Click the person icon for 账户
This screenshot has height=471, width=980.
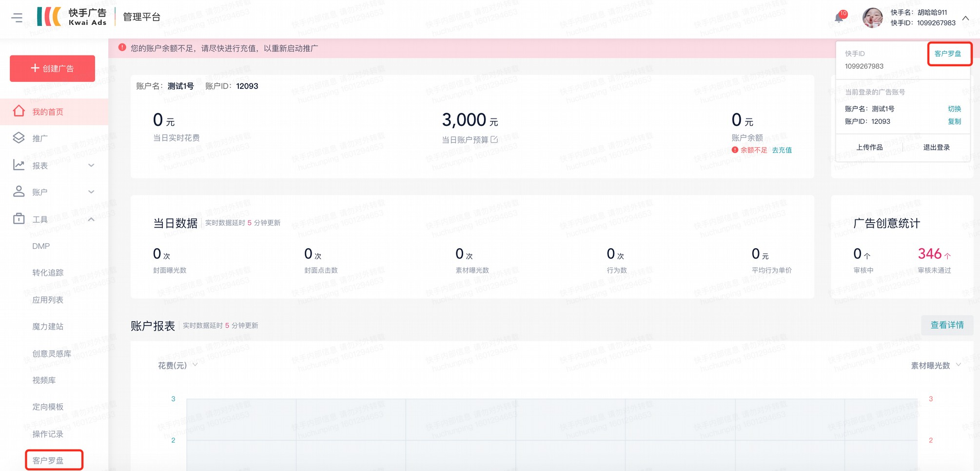tap(19, 192)
